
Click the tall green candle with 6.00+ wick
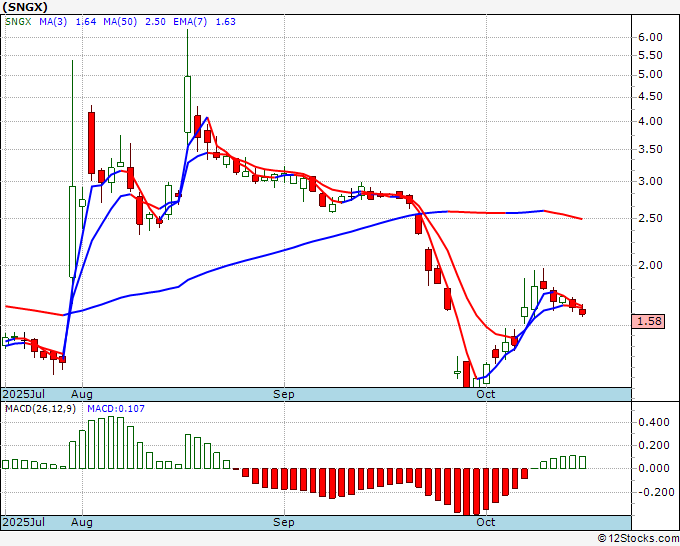pyautogui.click(x=187, y=104)
